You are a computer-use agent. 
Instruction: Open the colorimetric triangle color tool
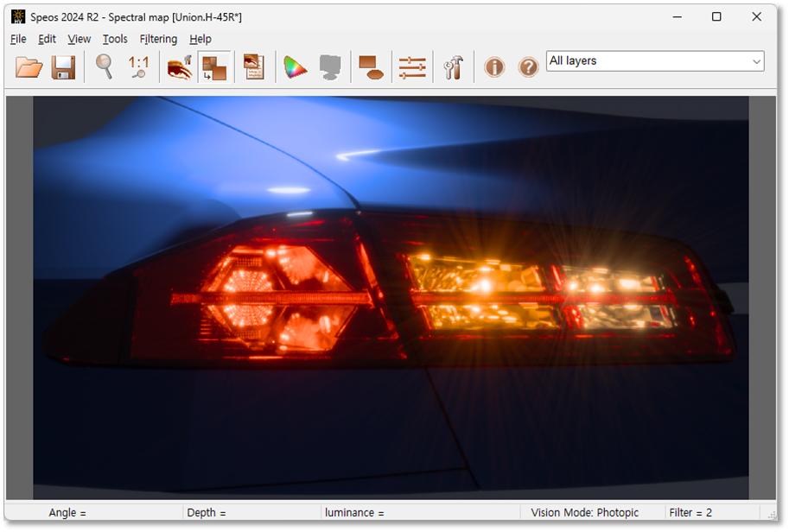(296, 66)
